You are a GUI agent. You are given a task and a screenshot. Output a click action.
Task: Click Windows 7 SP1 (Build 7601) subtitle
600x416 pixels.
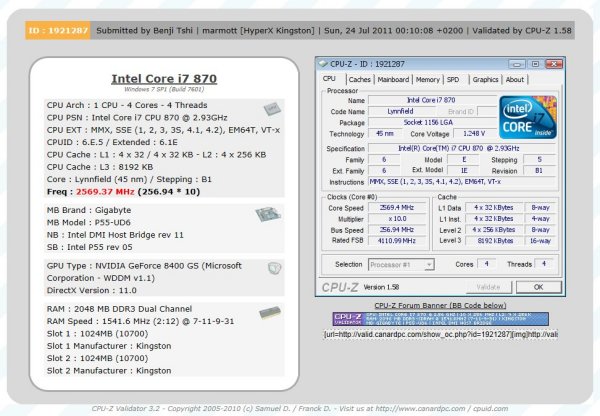tap(164, 90)
